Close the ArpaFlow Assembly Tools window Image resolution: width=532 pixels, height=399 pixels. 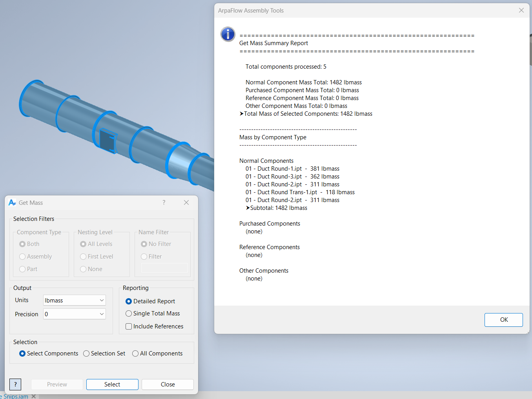521,11
